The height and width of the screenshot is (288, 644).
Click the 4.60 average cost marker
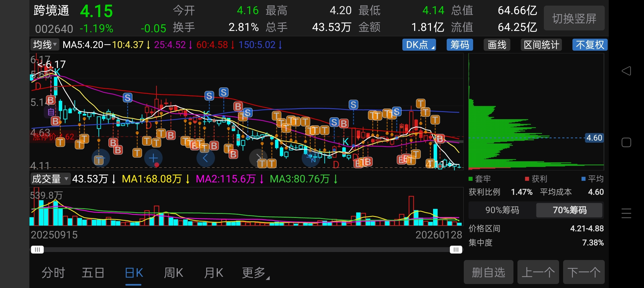click(594, 138)
